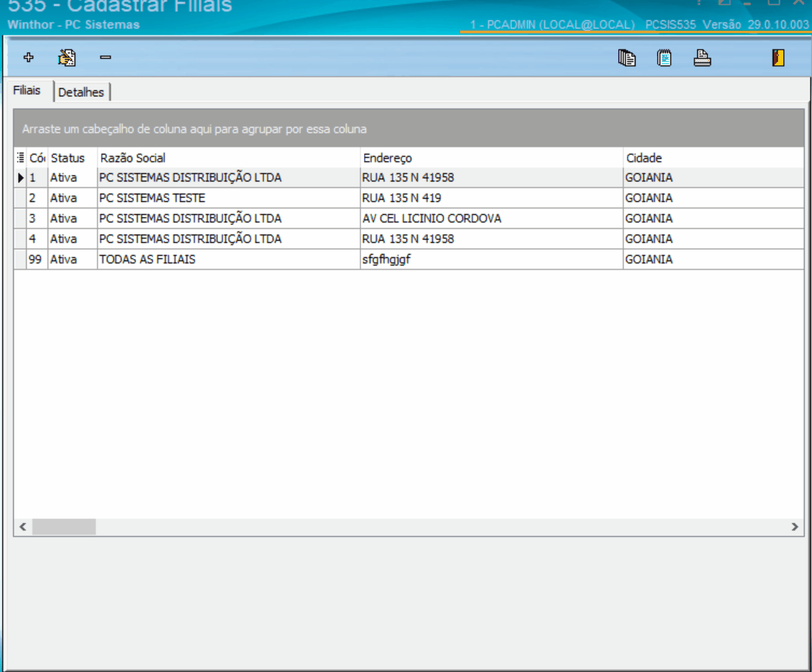This screenshot has width=812, height=672.
Task: Click the notepad toolbar icon
Action: tap(664, 57)
